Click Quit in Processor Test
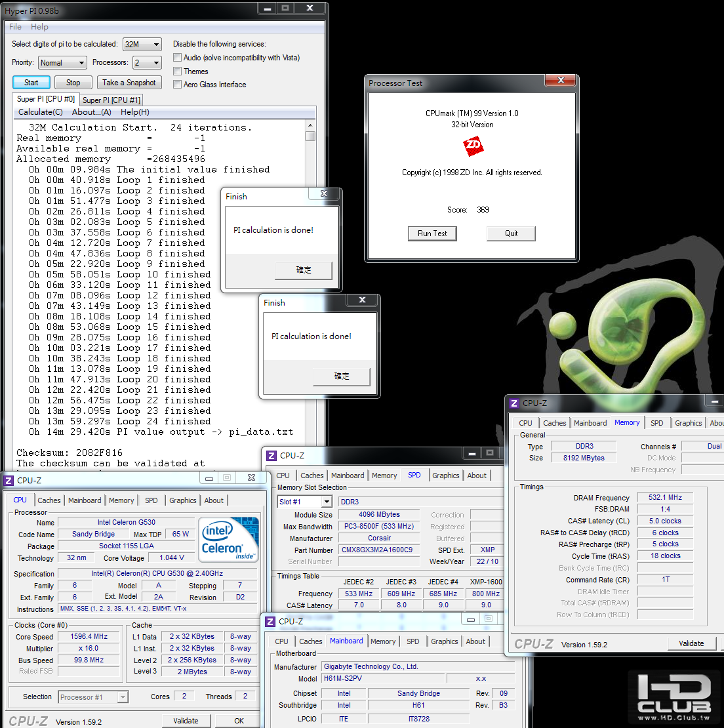 [511, 233]
